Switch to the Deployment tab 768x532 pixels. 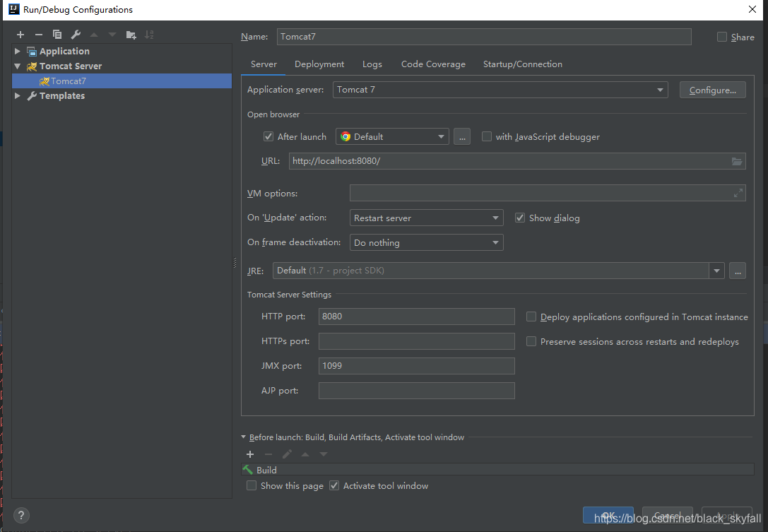coord(319,64)
